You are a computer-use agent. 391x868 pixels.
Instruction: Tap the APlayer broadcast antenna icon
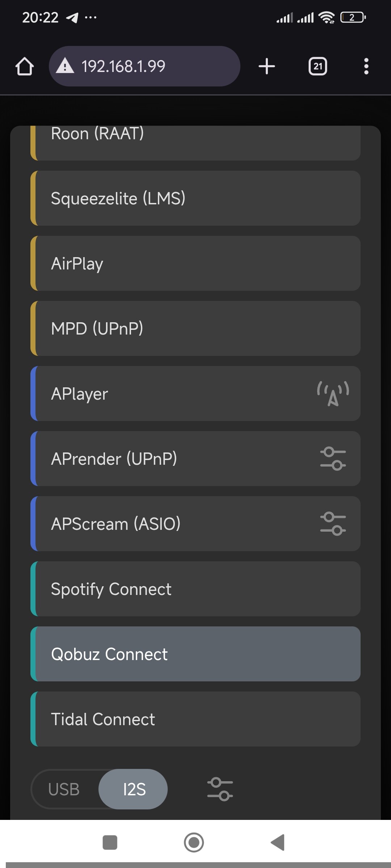pos(333,393)
